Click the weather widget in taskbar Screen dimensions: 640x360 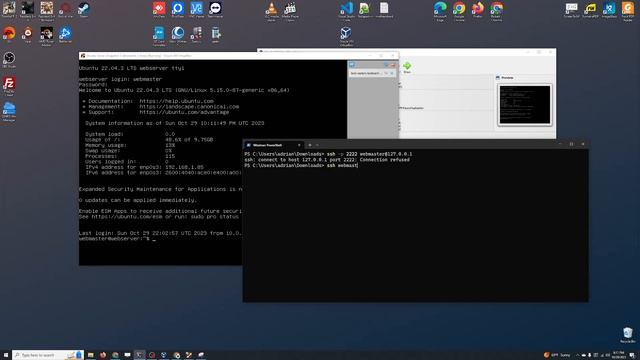click(558, 355)
